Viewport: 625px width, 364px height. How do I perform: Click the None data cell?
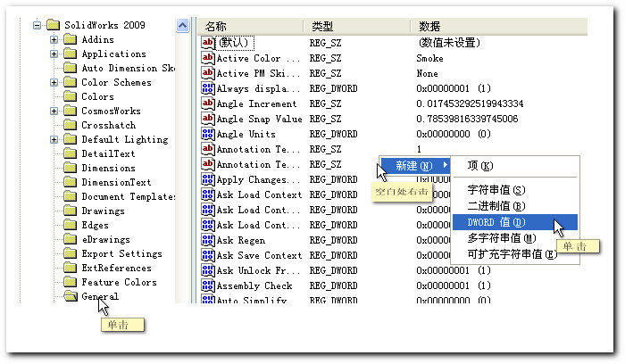click(x=427, y=73)
